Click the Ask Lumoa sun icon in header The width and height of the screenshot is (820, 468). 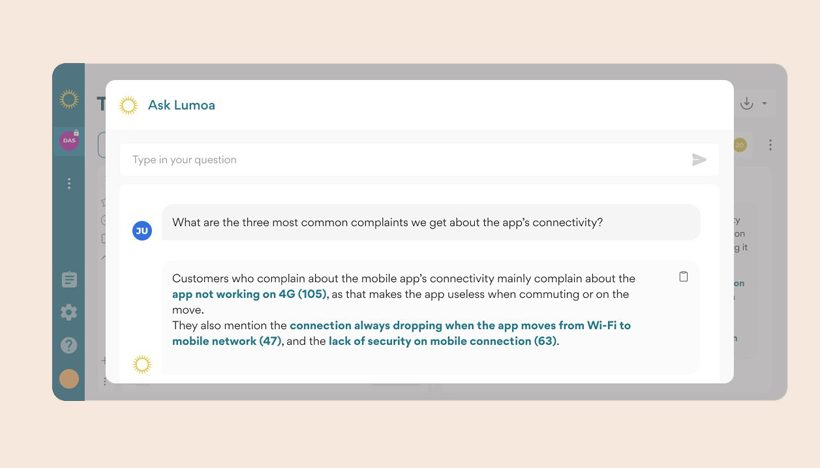point(128,105)
